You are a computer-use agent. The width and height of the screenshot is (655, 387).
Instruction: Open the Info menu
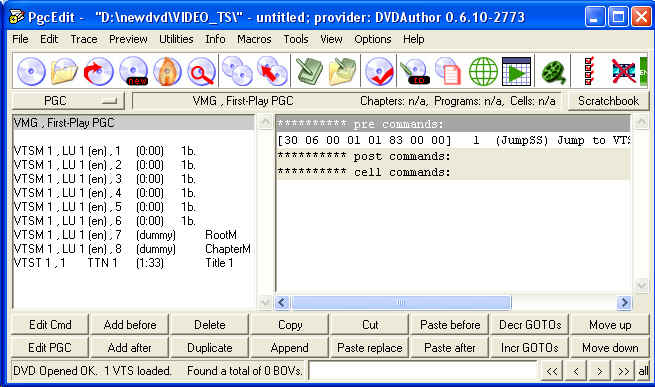(215, 39)
